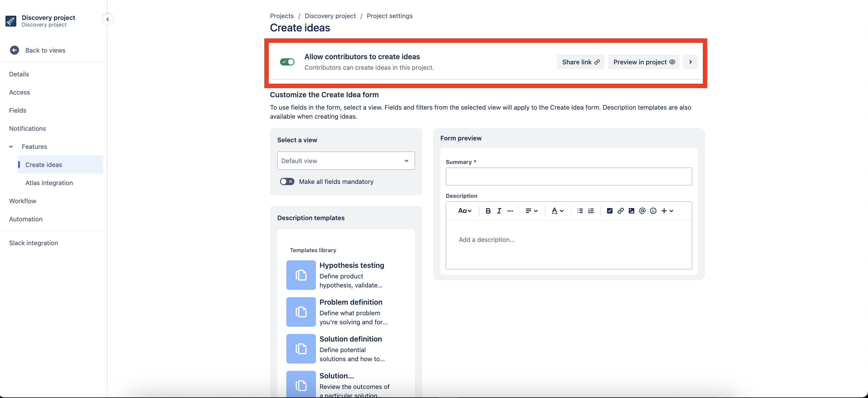This screenshot has width=868, height=398.
Task: Click the insert link icon in editor
Action: tap(620, 211)
